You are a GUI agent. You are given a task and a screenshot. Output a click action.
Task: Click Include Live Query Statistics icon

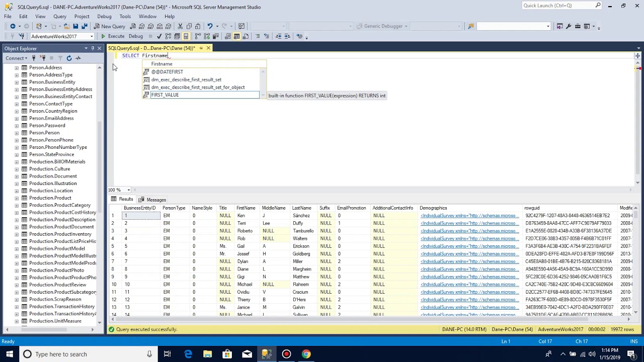click(206, 36)
